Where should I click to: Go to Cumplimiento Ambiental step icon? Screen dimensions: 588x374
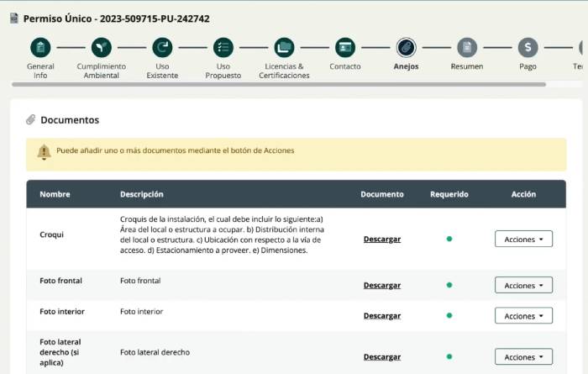click(x=102, y=48)
